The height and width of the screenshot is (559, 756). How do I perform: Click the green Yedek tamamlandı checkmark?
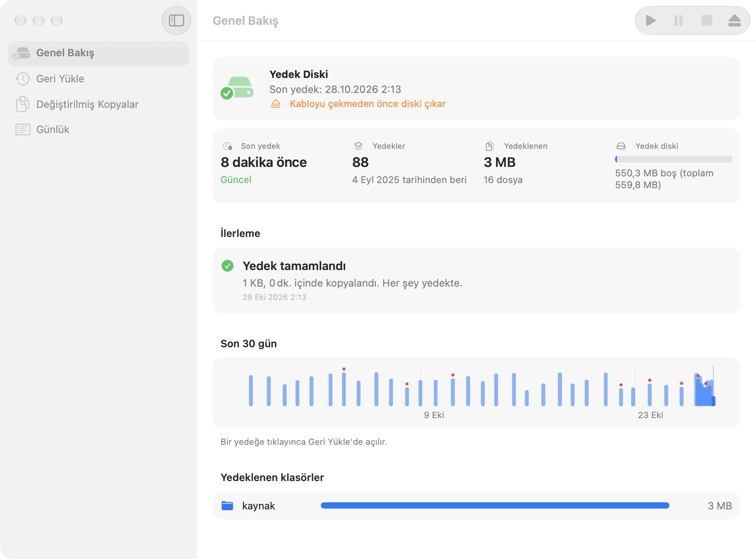228,266
